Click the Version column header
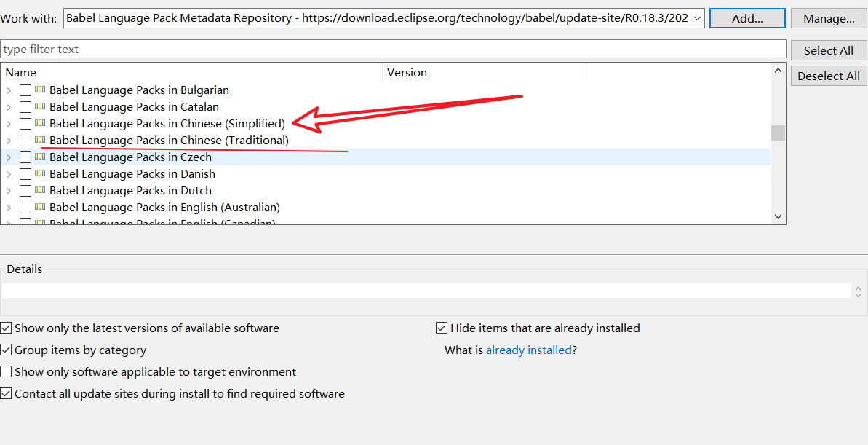Image resolution: width=868 pixels, height=445 pixels. (485, 73)
